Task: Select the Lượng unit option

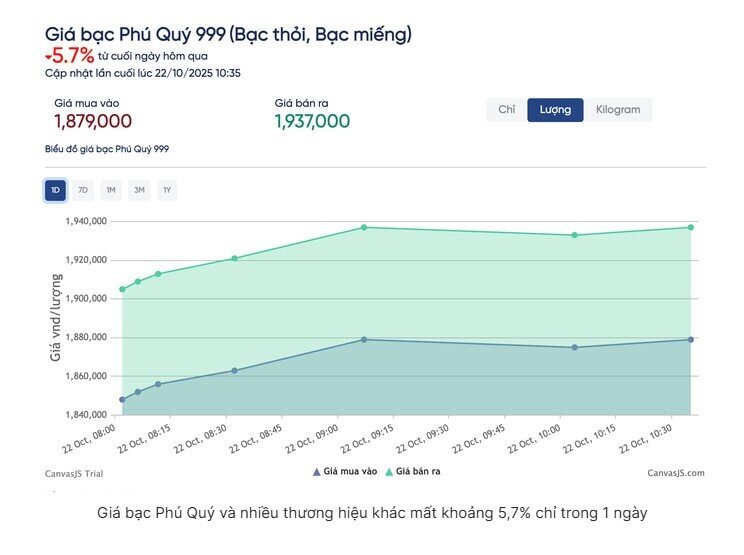Action: (555, 110)
